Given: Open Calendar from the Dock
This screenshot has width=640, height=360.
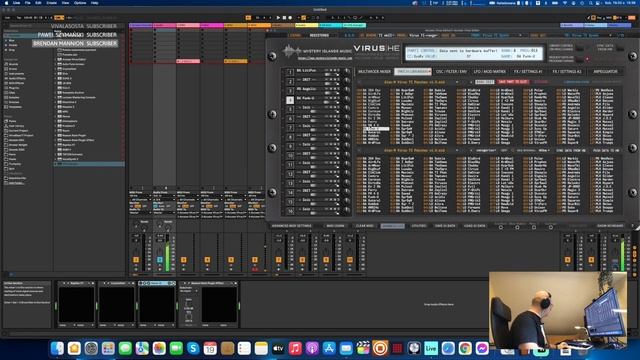Looking at the screenshot, I should coord(210,348).
